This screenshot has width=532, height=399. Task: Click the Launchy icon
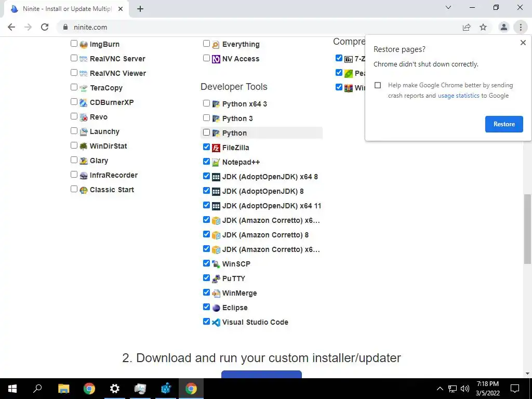click(84, 132)
